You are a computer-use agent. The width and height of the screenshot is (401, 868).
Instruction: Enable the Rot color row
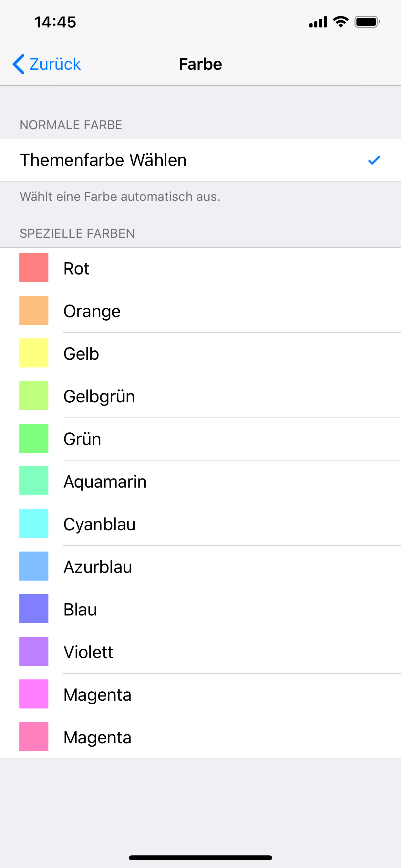pyautogui.click(x=169, y=268)
